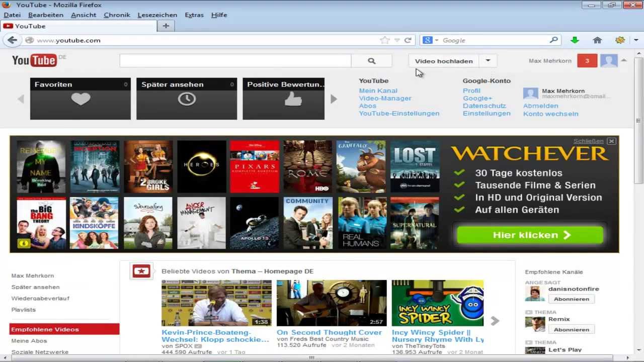644x362 pixels.
Task: Open Wiedergabeverlauf in sidebar
Action: 40,298
